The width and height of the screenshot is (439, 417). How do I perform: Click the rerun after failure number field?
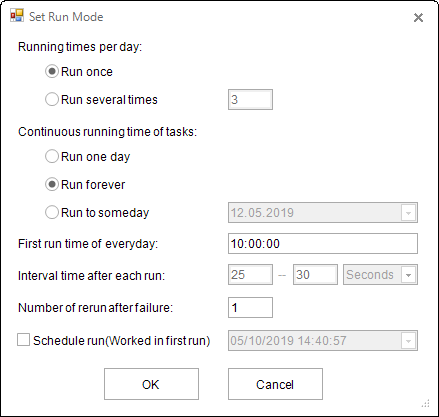(x=250, y=307)
